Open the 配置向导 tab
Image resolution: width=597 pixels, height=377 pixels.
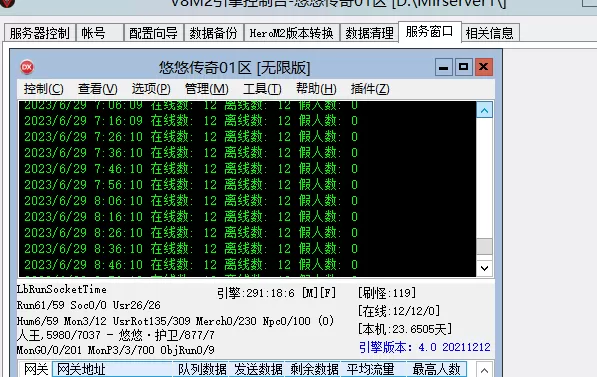pos(153,33)
